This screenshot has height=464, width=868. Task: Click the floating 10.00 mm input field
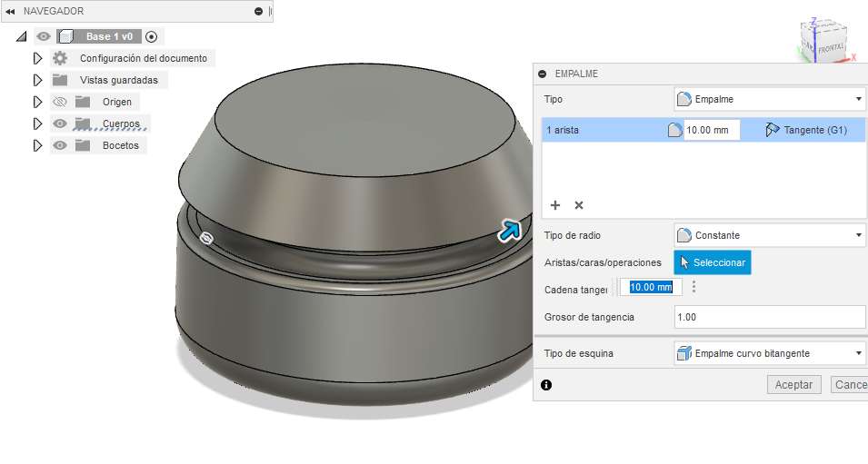point(651,287)
